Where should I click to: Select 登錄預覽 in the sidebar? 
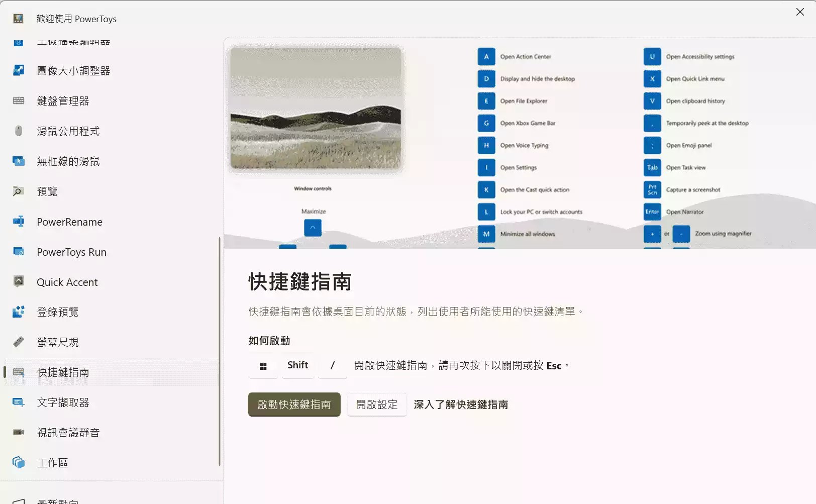(111, 312)
